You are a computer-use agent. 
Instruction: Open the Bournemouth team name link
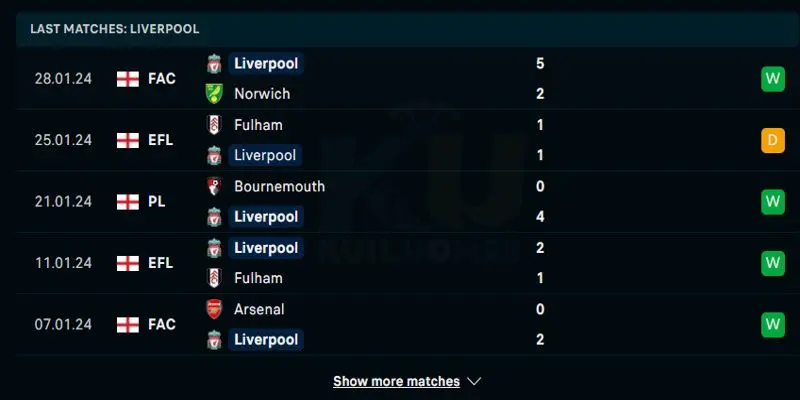coord(279,186)
